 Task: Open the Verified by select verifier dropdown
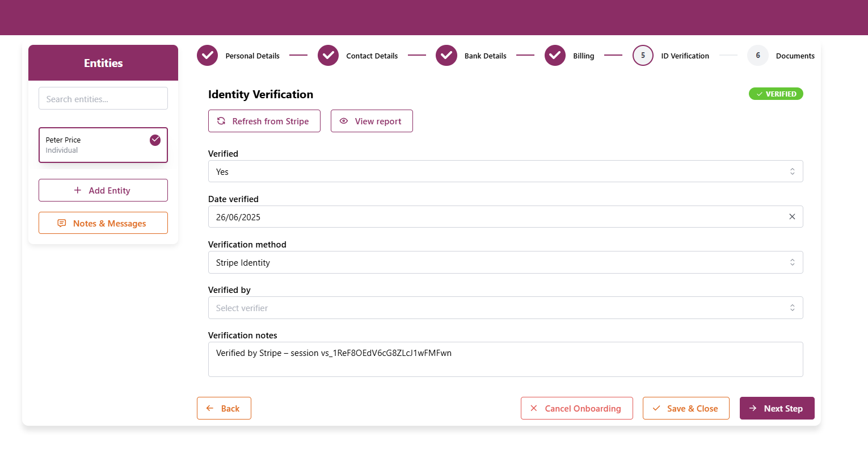click(x=505, y=308)
